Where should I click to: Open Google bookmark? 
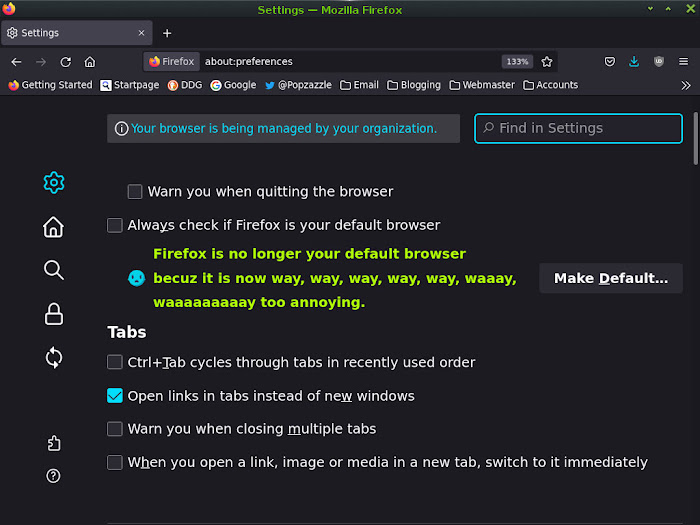pyautogui.click(x=233, y=85)
